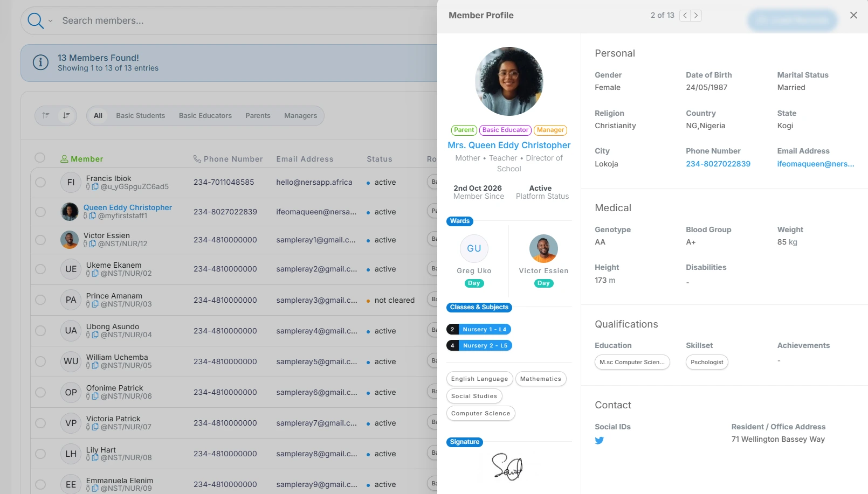This screenshot has width=868, height=494.
Task: Copy the @NST/NUR/12 ID
Action: click(93, 243)
